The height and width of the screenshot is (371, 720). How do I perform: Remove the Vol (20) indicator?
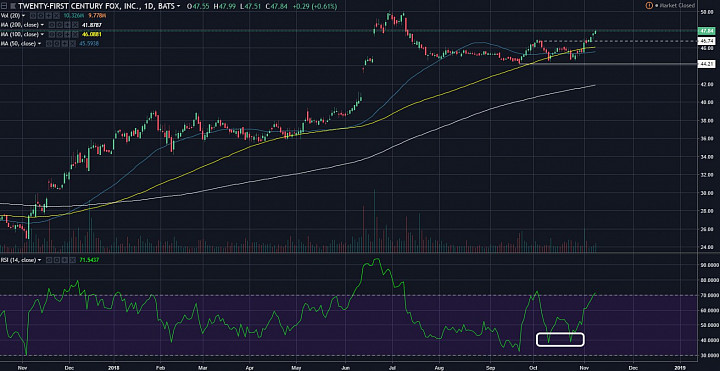(56, 16)
